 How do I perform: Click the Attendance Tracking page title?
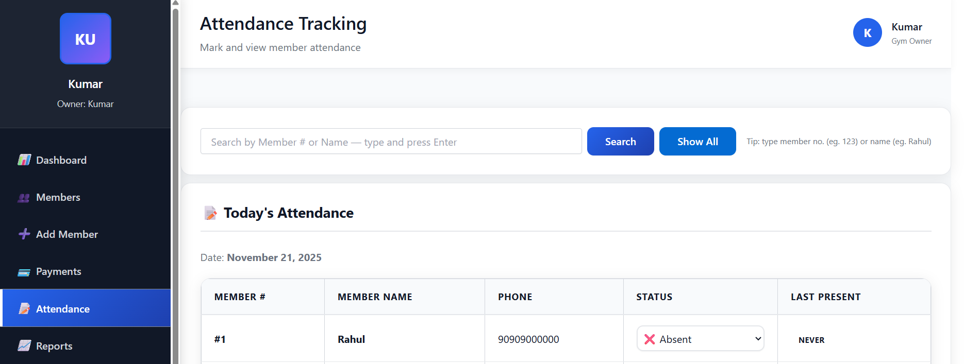coord(283,24)
